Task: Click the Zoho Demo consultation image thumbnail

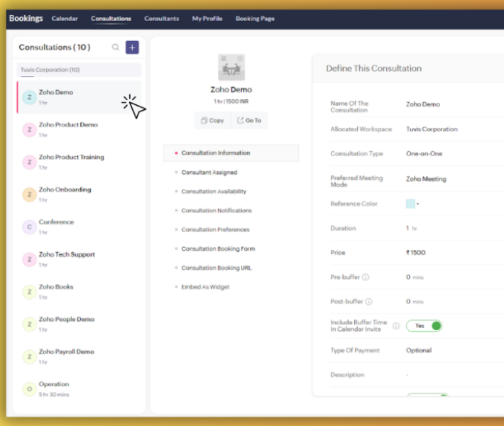Action: (x=231, y=67)
